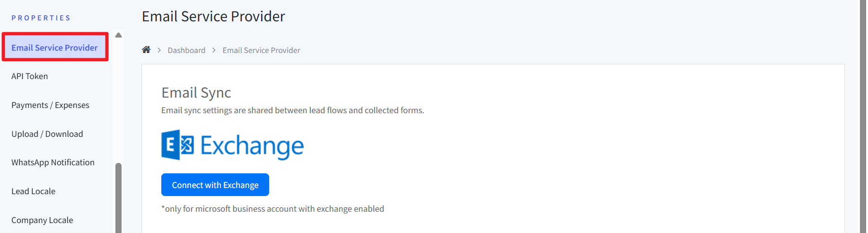Go to Dashboard via the breadcrumb

click(186, 50)
